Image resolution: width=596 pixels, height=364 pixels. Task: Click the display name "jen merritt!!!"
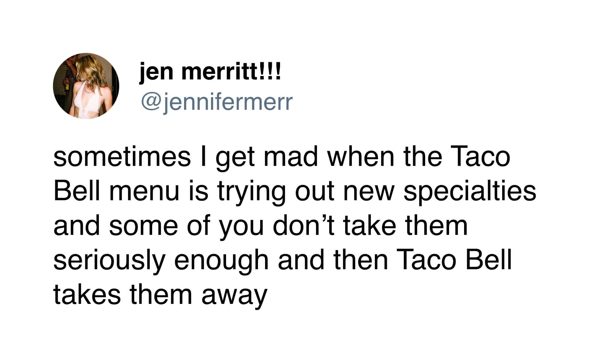click(210, 71)
